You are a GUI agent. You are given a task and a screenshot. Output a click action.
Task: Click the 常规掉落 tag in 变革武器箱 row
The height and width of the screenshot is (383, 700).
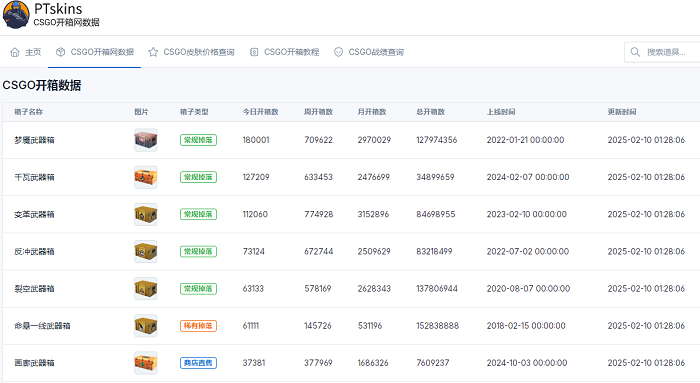(198, 214)
